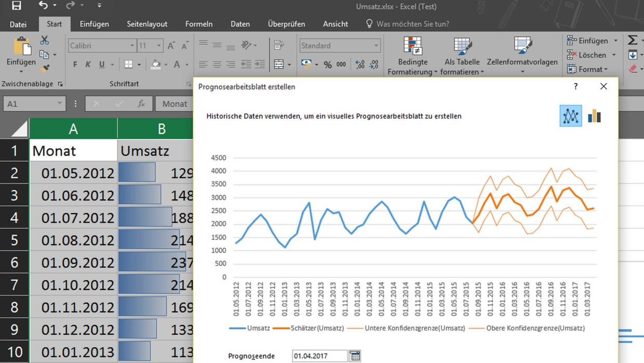
Task: Open the Ansicht tab
Action: click(336, 24)
